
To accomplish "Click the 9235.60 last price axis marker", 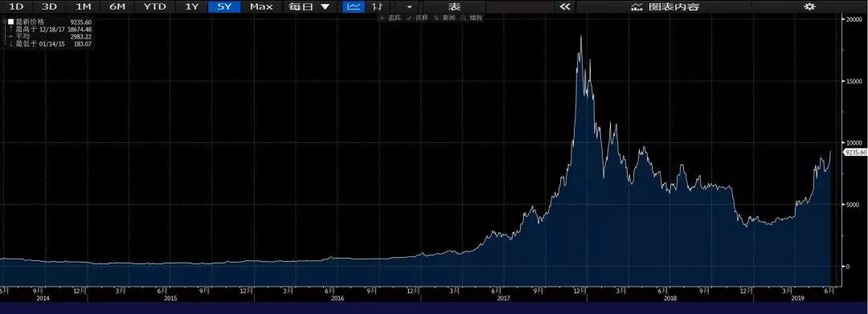I will click(854, 152).
